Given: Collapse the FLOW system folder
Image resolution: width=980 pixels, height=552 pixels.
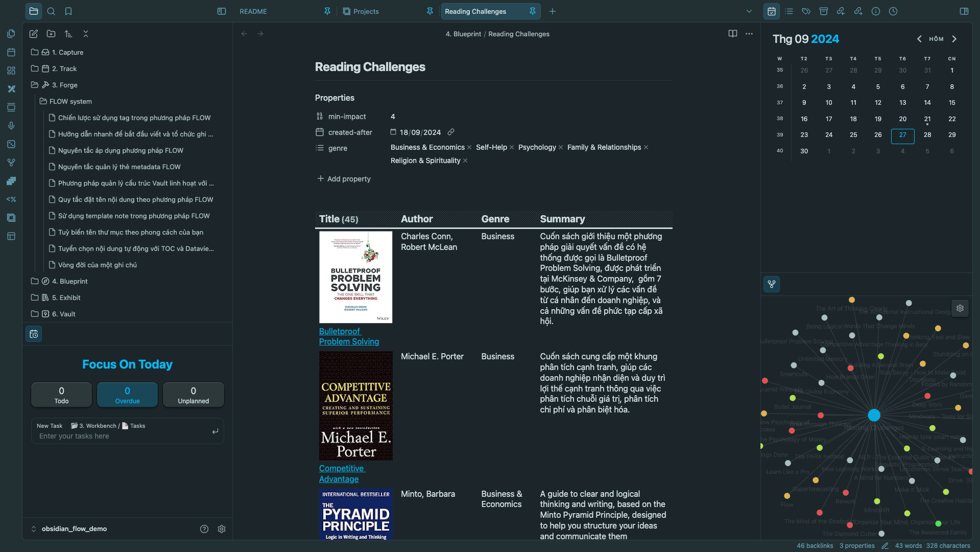Looking at the screenshot, I should pyautogui.click(x=70, y=101).
